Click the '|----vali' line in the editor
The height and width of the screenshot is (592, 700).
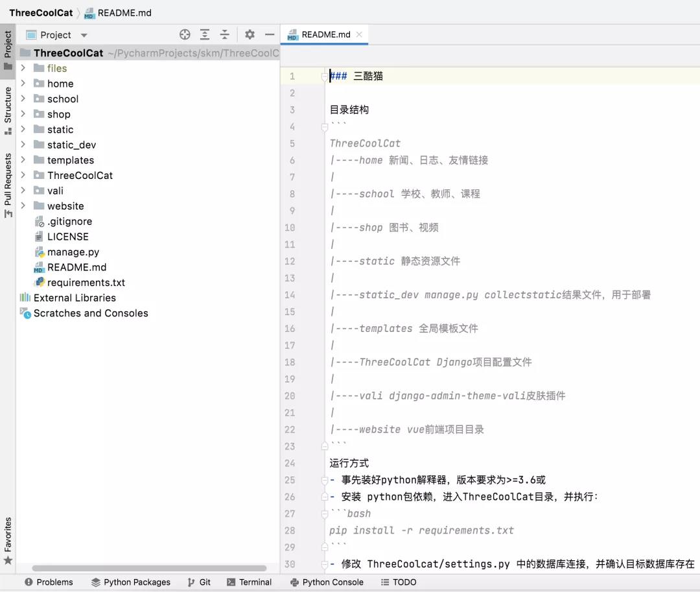448,396
